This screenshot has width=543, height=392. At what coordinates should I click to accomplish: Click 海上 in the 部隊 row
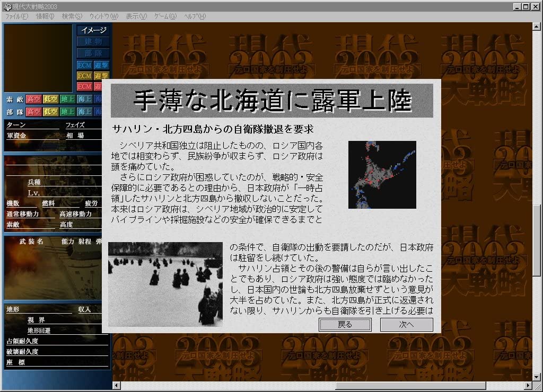(x=84, y=112)
